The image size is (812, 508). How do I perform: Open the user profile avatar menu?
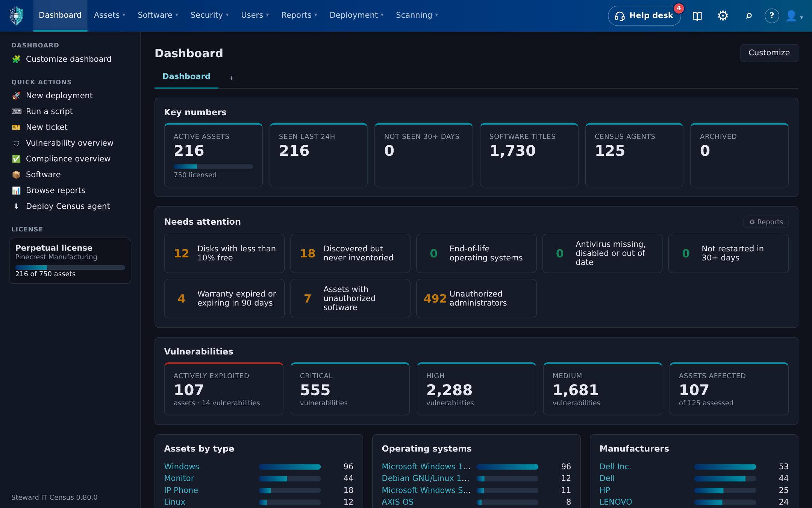point(794,16)
